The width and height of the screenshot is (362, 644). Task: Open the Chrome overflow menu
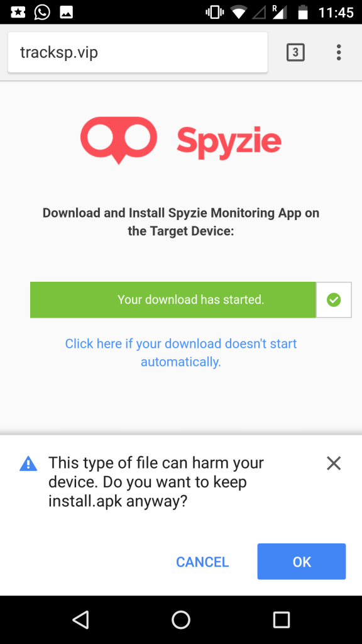[339, 52]
